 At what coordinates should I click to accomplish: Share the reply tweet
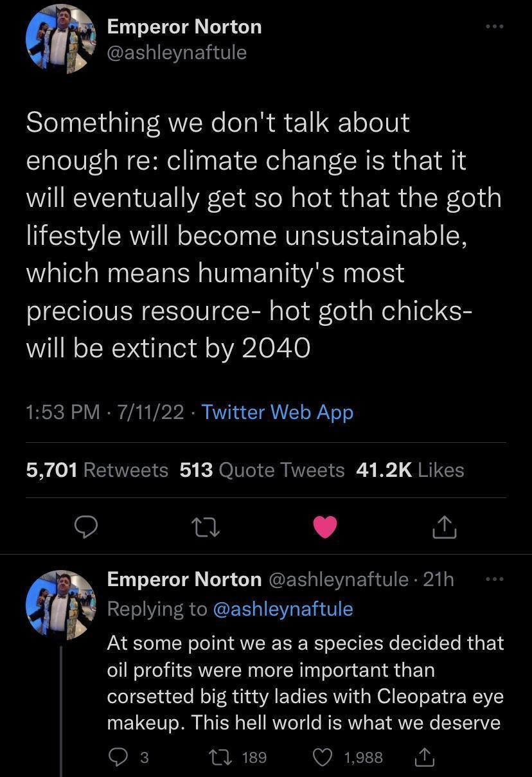(425, 758)
